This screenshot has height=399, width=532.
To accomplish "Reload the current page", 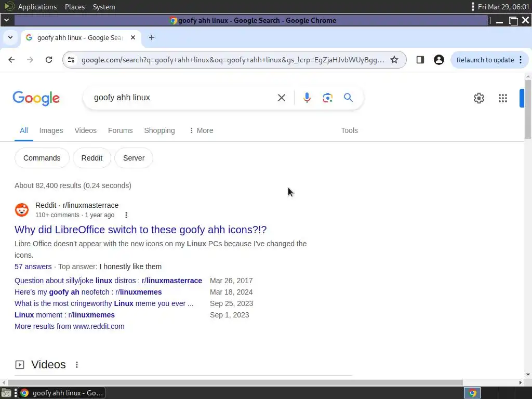I will coord(49,60).
